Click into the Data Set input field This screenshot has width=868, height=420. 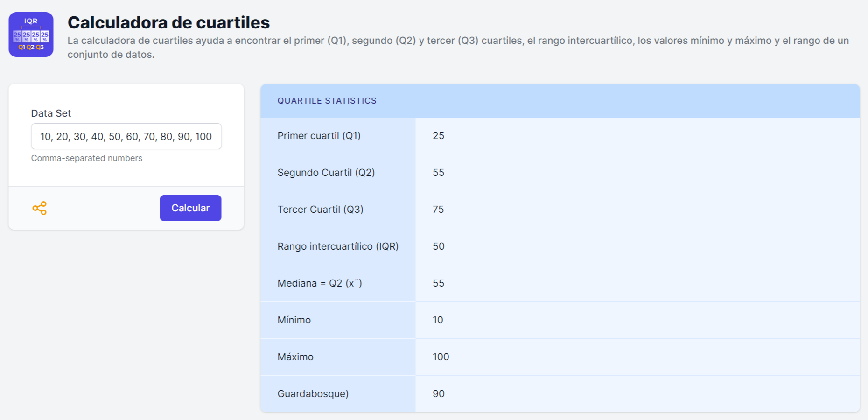tap(126, 136)
